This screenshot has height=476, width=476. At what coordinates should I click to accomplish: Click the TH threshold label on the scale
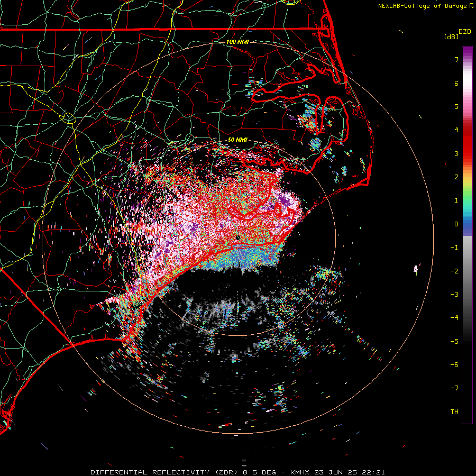[454, 411]
